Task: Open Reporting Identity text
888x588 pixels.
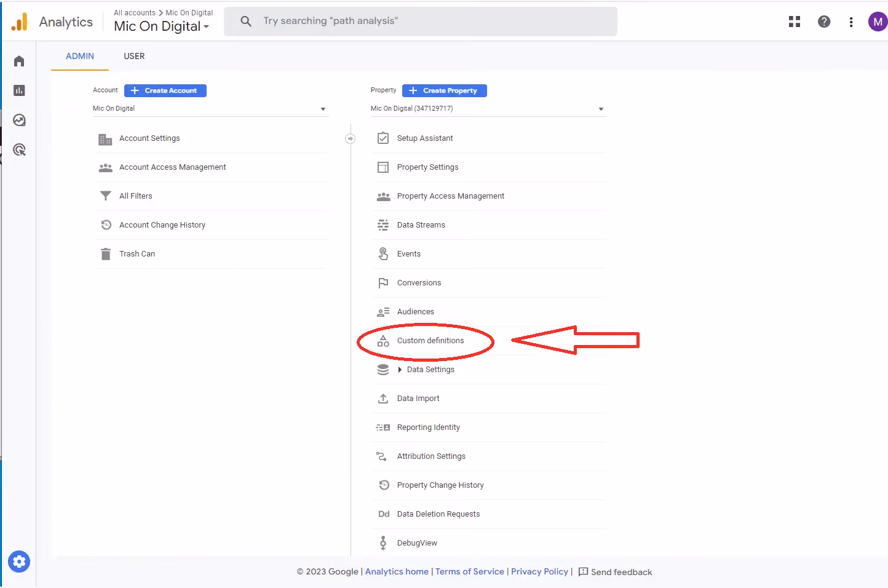Action: click(429, 427)
